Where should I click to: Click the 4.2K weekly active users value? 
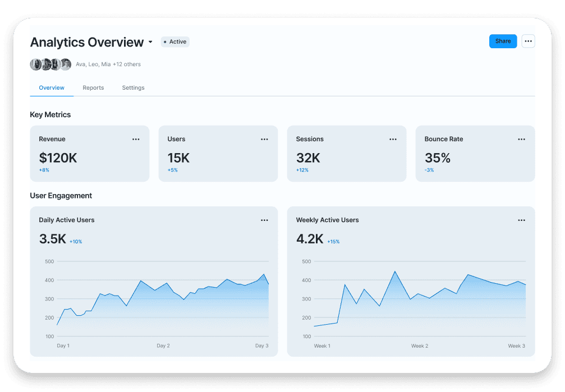tap(310, 239)
